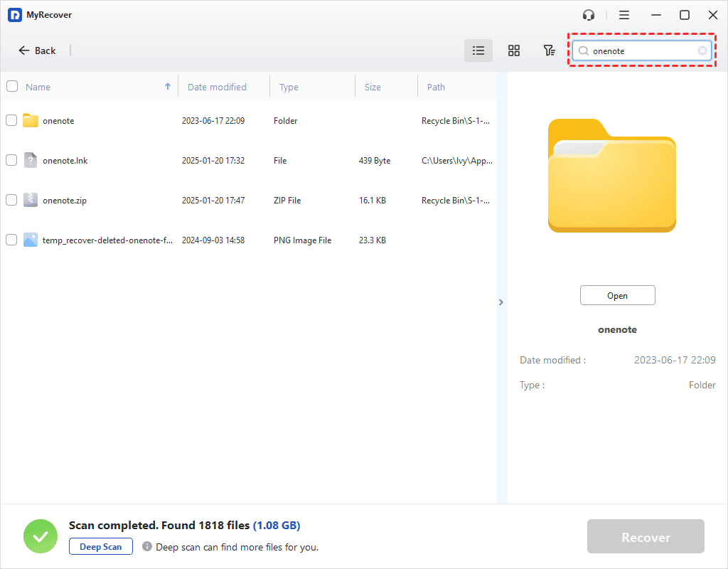Clear the search using the x icon

[x=701, y=50]
